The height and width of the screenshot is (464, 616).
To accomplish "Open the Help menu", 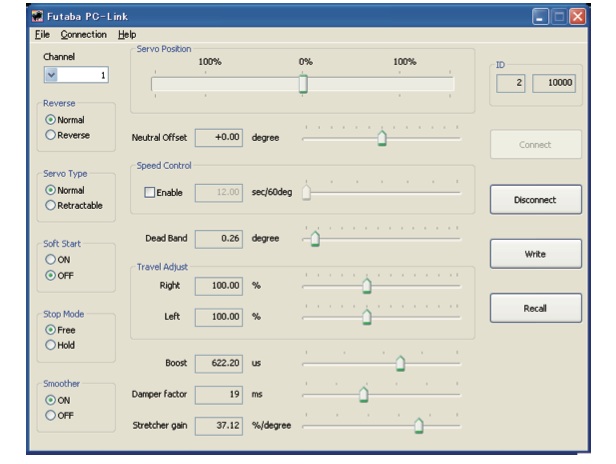I will (127, 35).
